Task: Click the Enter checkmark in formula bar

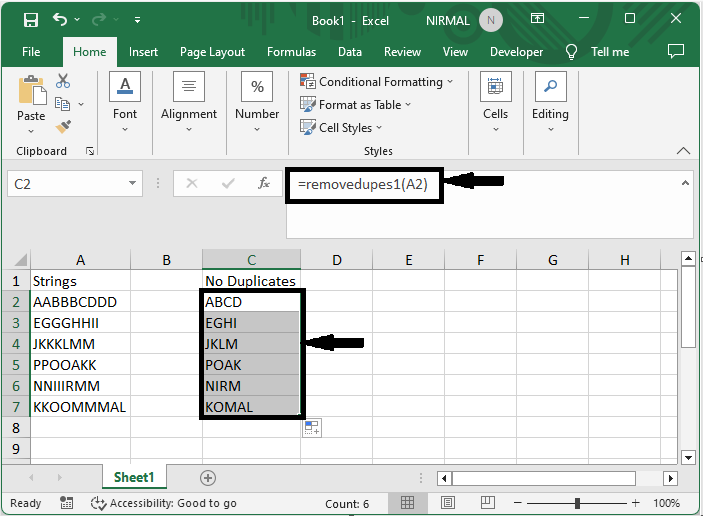Action: (x=228, y=183)
